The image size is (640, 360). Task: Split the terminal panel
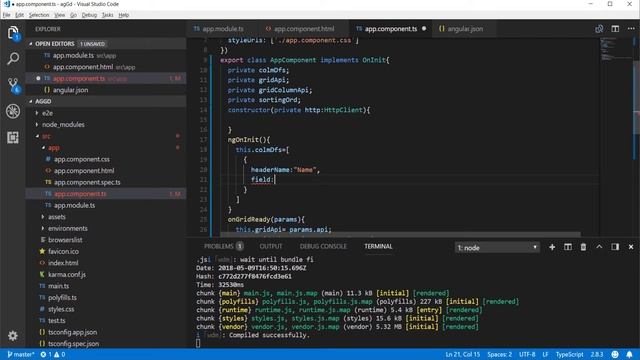click(x=568, y=247)
